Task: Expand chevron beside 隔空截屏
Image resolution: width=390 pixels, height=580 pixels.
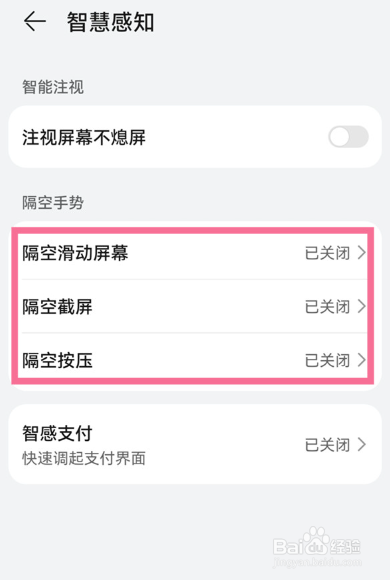Action: point(362,306)
